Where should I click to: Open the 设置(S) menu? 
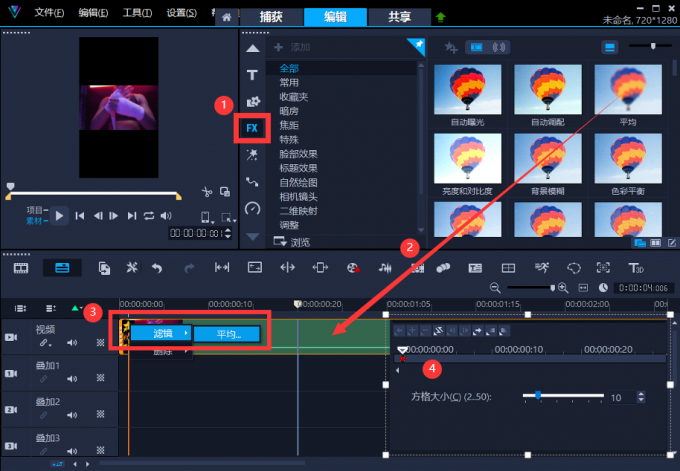pyautogui.click(x=182, y=13)
